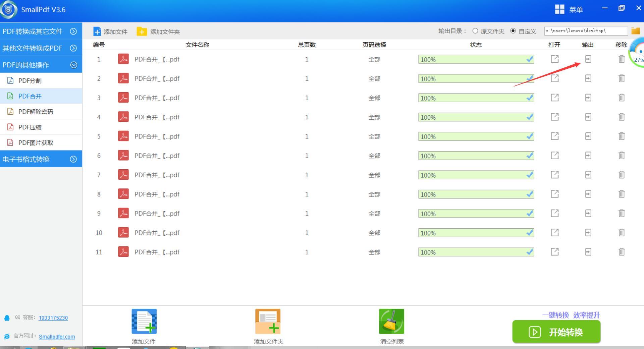Open the 菜单 menu in title bar

pos(569,9)
